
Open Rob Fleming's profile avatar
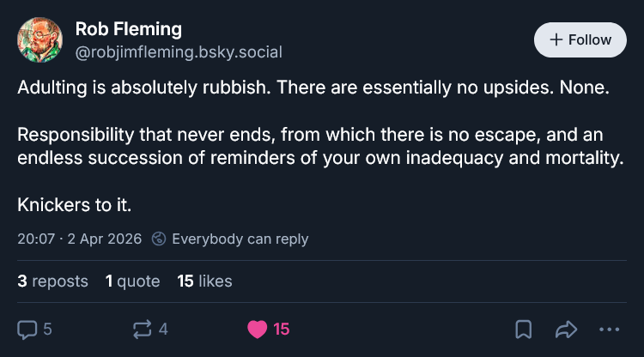tap(40, 39)
